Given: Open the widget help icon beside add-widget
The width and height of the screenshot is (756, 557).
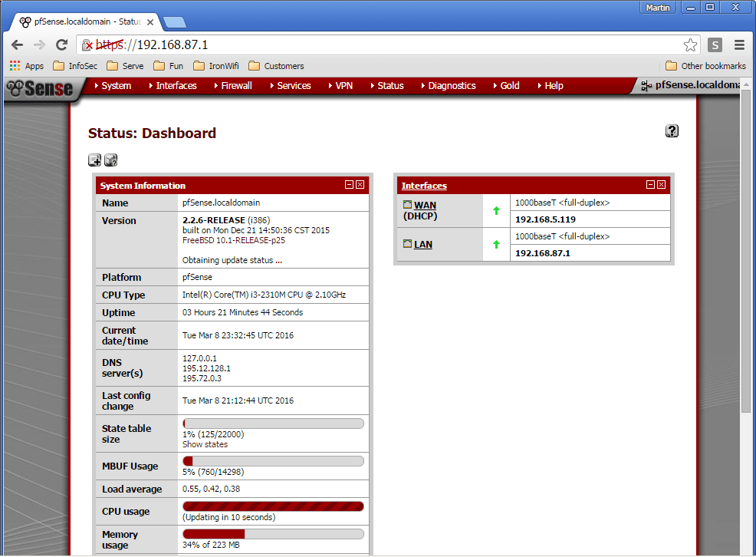Looking at the screenshot, I should [110, 160].
